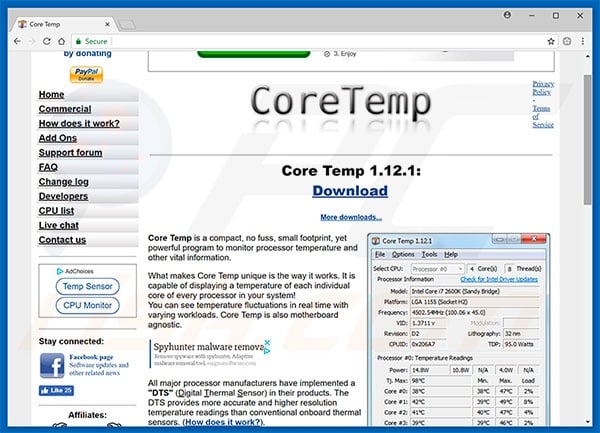Expand the Processor #0 Select CPU dropdown
Screen dimensions: 600x433
click(x=438, y=269)
